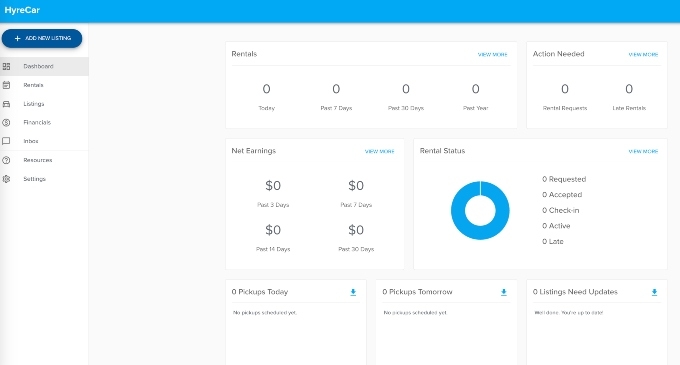680x365 pixels.
Task: Click the Net Earnings card title
Action: pos(254,151)
